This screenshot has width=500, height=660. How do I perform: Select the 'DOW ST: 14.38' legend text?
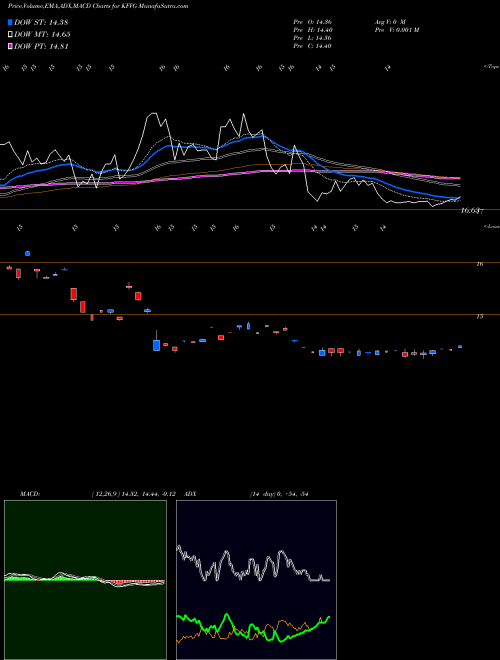pyautogui.click(x=41, y=22)
